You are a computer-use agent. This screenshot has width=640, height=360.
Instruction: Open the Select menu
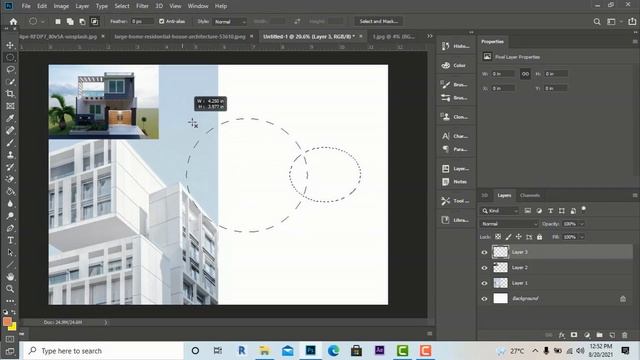coord(122,6)
